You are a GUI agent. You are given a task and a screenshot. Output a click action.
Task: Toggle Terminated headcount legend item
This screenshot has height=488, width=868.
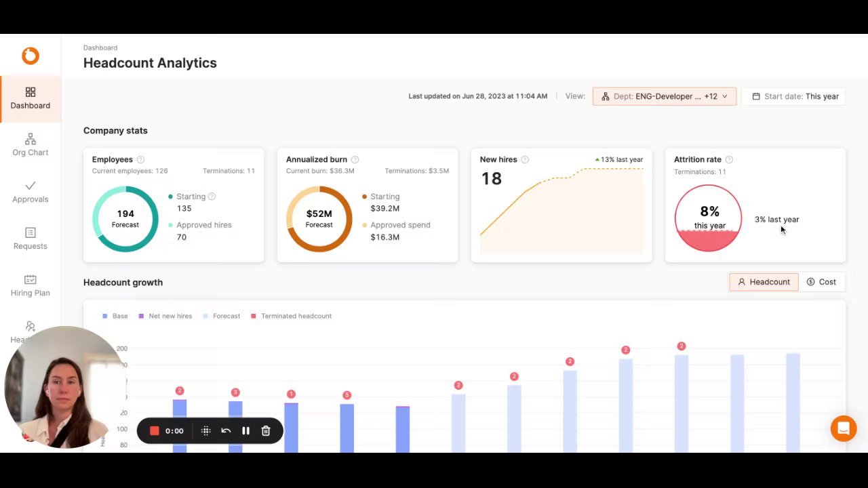(292, 316)
